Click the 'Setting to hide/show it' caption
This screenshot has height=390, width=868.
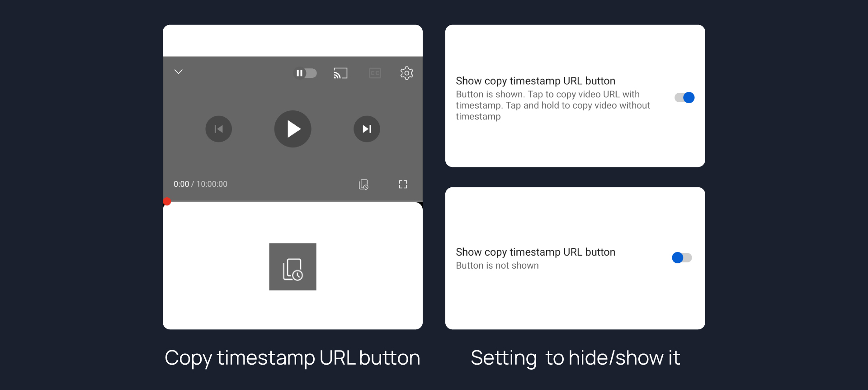(575, 358)
